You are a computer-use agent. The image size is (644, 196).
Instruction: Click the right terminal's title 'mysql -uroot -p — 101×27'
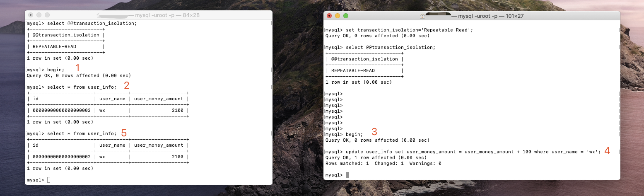(x=491, y=16)
